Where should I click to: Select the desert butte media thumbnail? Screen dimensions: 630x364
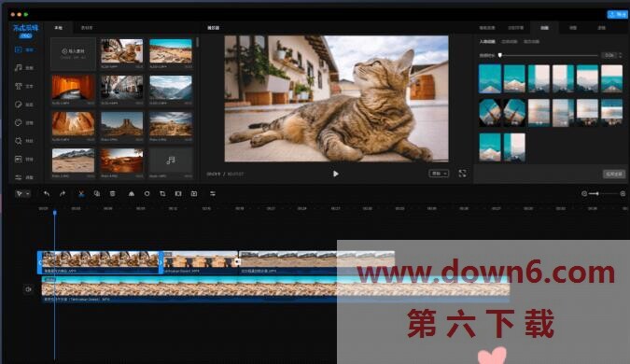pos(121,124)
